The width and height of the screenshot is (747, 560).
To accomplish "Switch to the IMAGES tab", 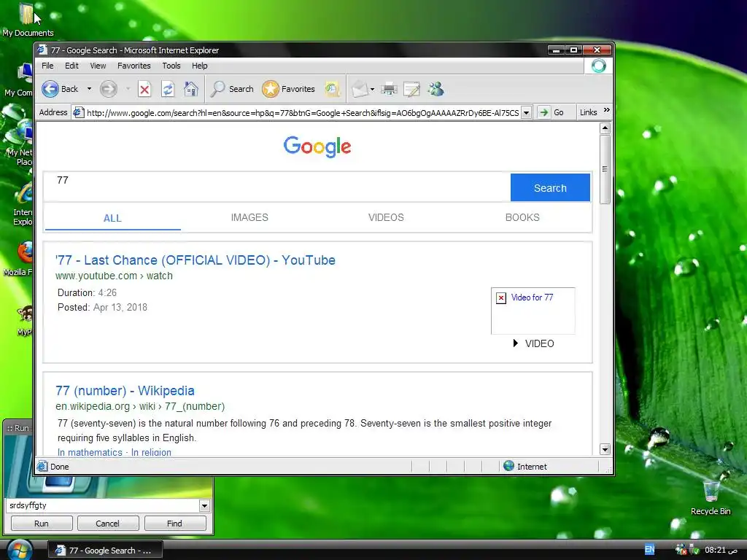I will click(249, 217).
